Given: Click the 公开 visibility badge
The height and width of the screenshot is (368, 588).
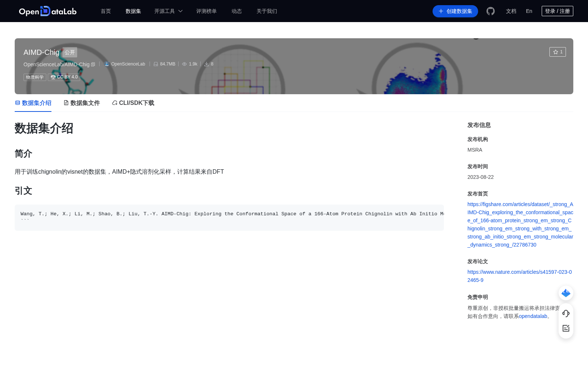Looking at the screenshot, I should (70, 52).
